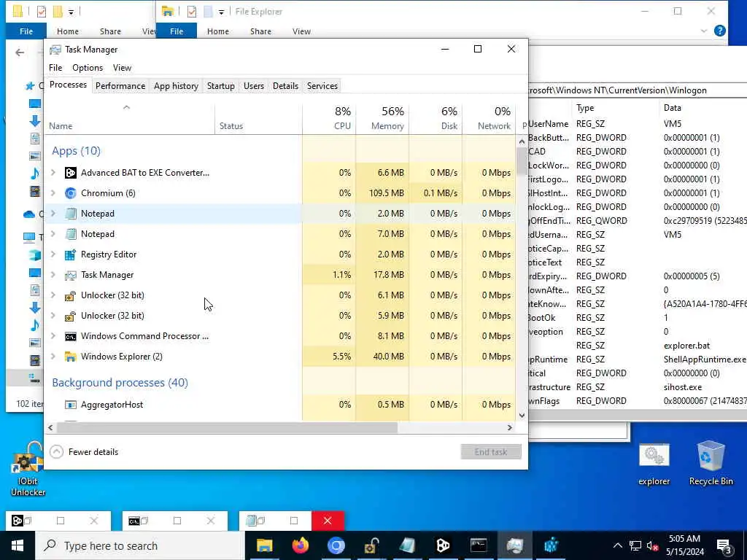Select the sihost.exe registry data cell
The height and width of the screenshot is (560, 747).
[682, 387]
